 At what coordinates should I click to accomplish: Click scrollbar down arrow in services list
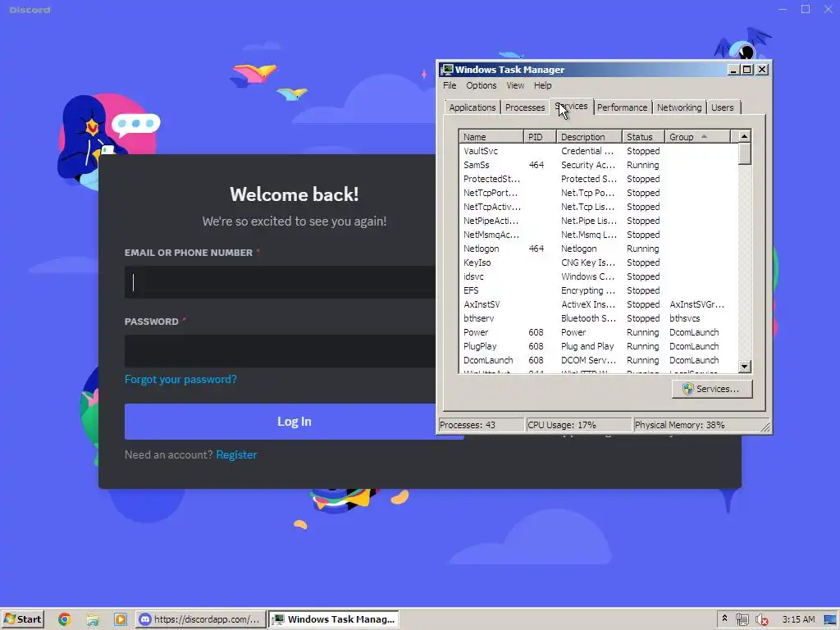point(744,367)
